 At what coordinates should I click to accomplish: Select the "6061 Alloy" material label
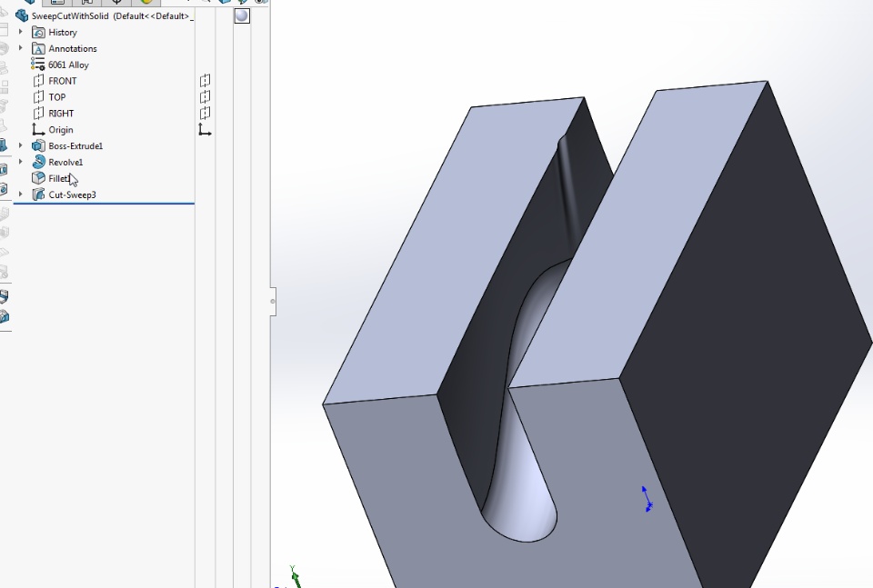pyautogui.click(x=68, y=65)
